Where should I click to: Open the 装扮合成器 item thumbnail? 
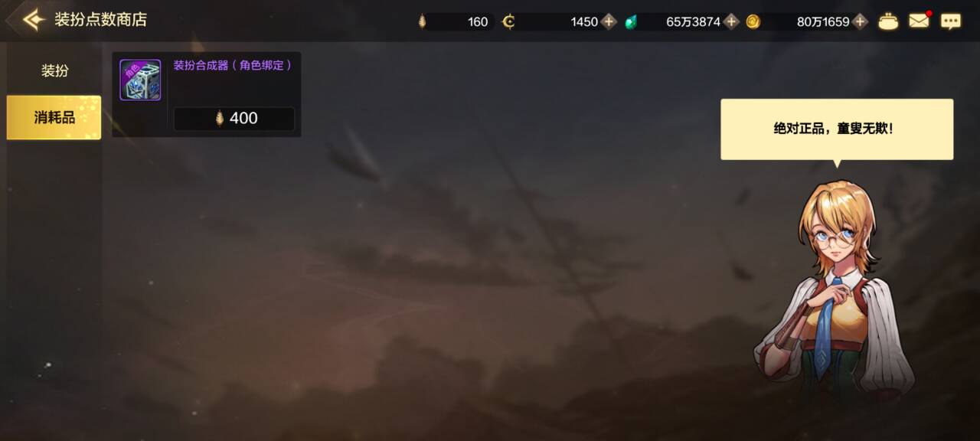[140, 80]
